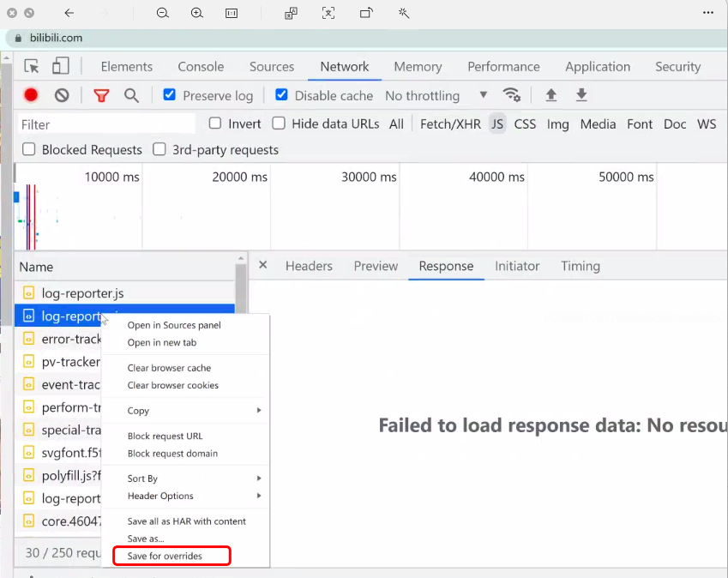Switch to the Elements tab
728x578 pixels.
pyautogui.click(x=127, y=67)
